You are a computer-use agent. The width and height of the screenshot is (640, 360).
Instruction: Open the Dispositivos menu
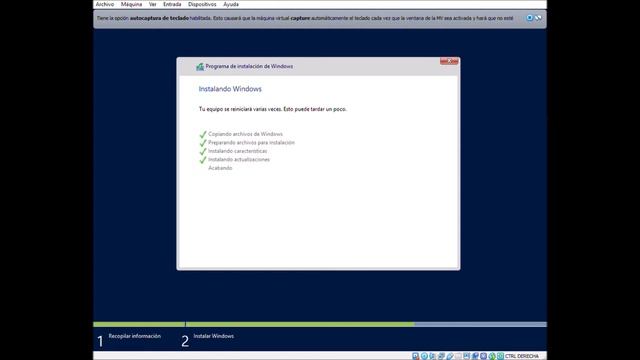click(202, 4)
